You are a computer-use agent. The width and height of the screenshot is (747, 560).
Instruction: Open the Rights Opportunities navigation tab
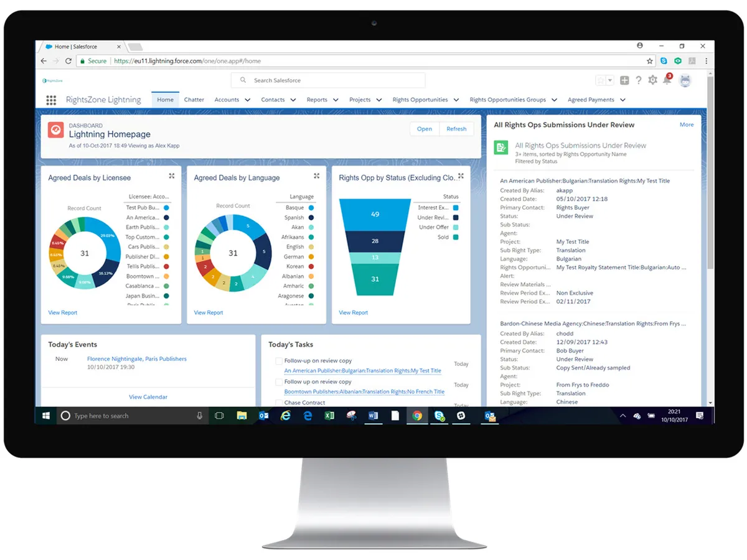coord(420,100)
